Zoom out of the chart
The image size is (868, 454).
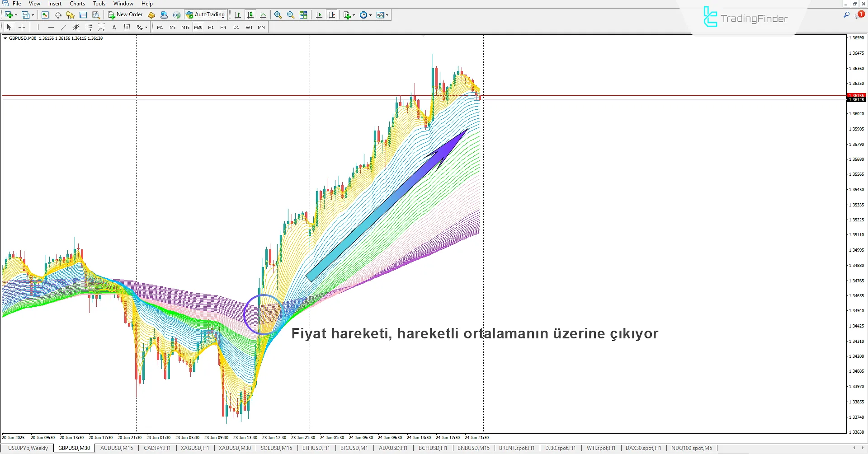click(x=291, y=14)
